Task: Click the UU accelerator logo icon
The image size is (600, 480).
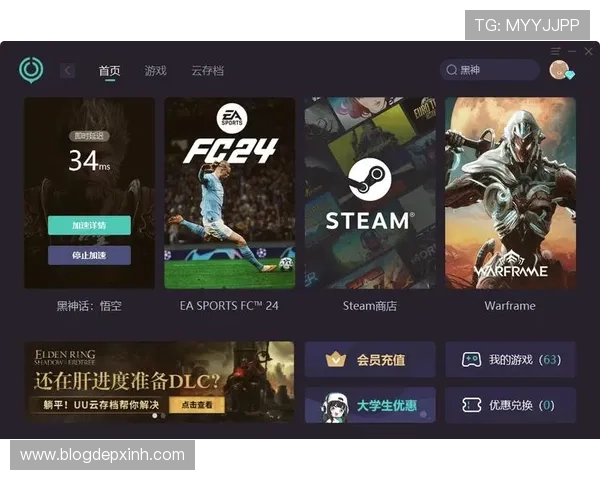Action: click(x=31, y=70)
